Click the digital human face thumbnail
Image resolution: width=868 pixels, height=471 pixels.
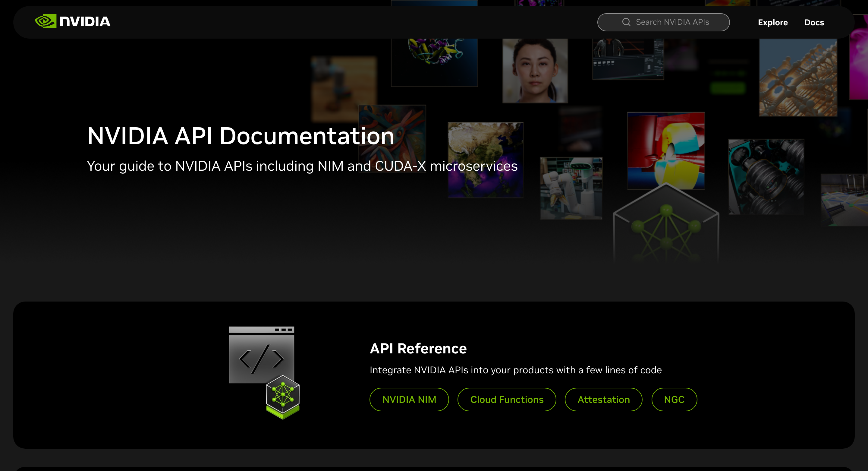coord(535,71)
